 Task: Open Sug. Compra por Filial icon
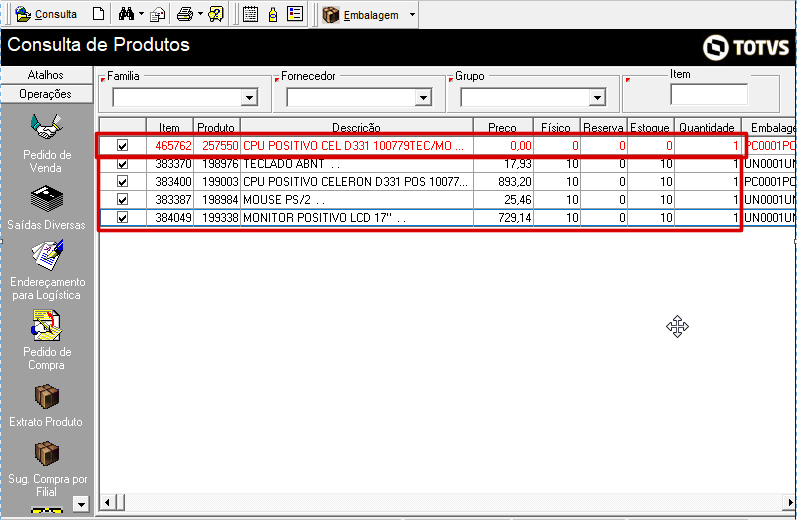(x=47, y=453)
